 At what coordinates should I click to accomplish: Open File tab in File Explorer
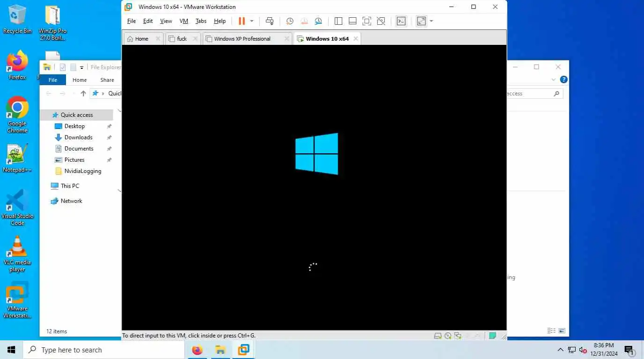click(x=53, y=80)
